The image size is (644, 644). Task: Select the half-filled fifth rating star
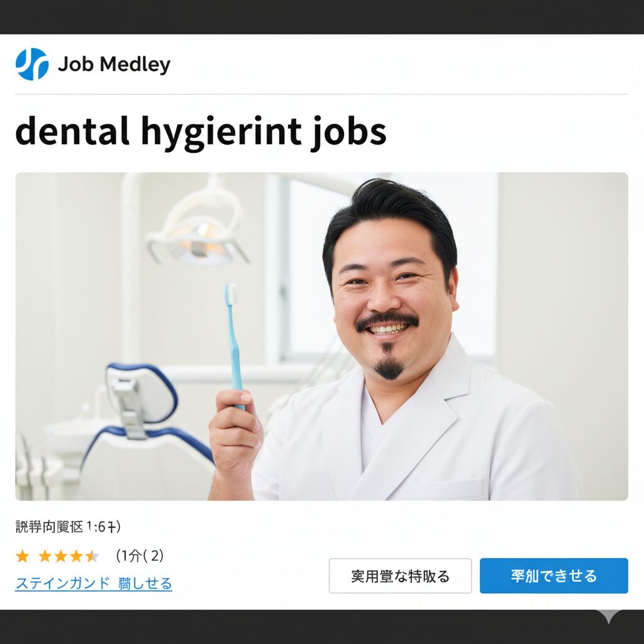point(92,557)
